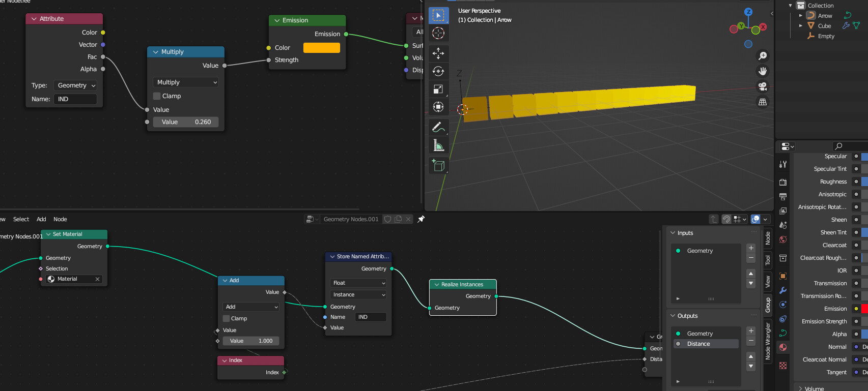Open the Node menu in node editor
Image resolution: width=868 pixels, height=391 pixels.
(x=60, y=219)
